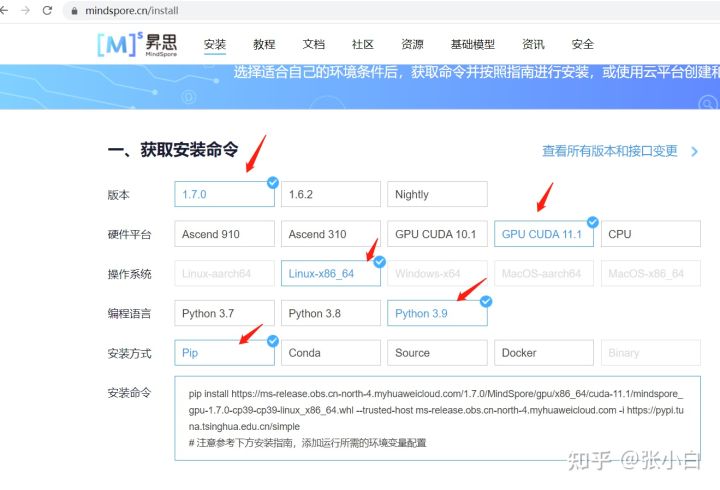This screenshot has height=490, width=720.
Task: Click the browser forward arrow
Action: [x=25, y=10]
